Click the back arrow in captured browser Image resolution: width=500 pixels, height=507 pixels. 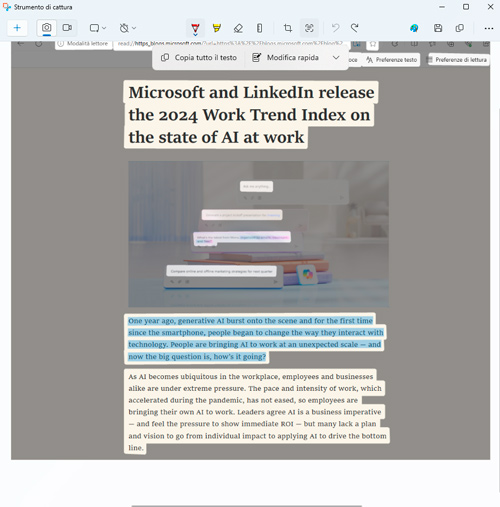[x=21, y=43]
